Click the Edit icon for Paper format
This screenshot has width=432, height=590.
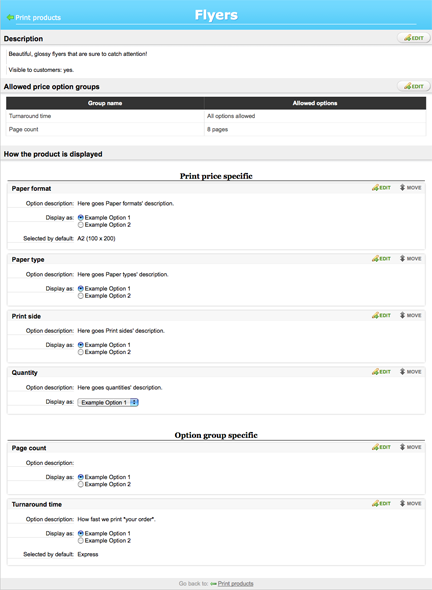click(x=381, y=187)
